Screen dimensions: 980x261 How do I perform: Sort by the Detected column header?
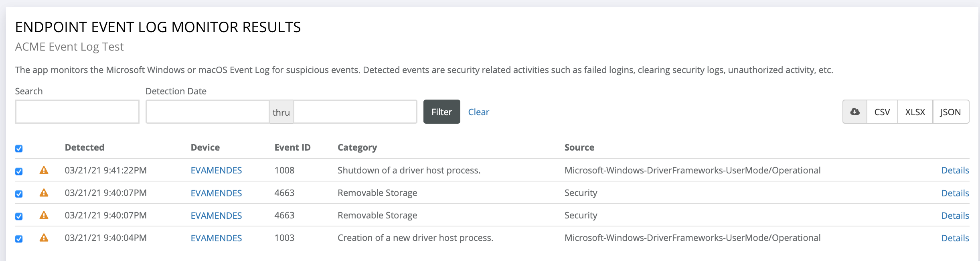click(85, 147)
